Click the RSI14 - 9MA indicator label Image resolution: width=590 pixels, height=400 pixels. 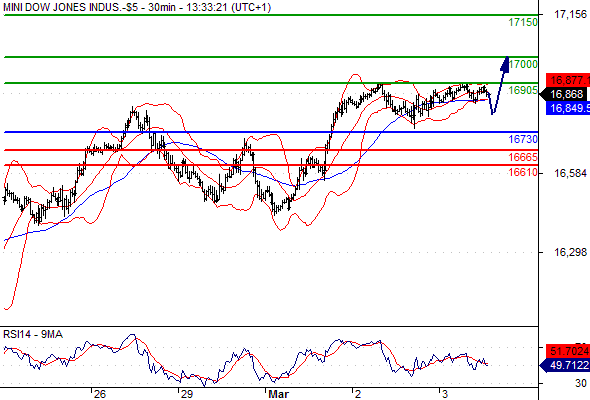click(x=33, y=334)
